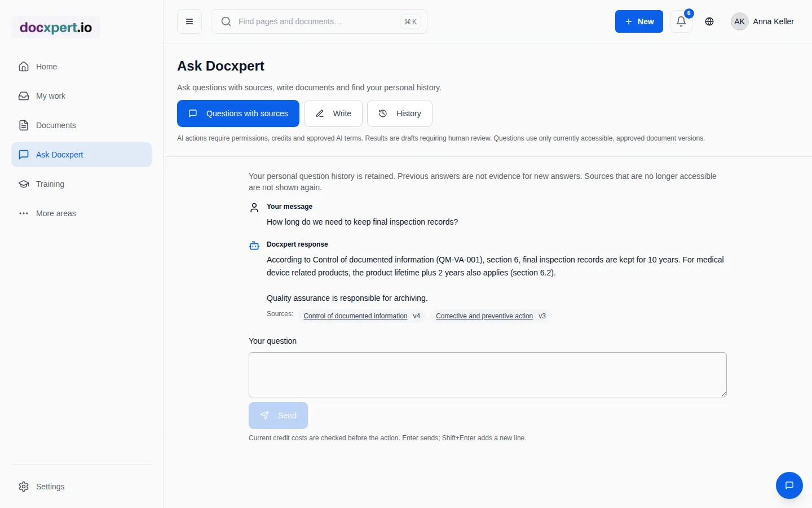Viewport: 812px width, 508px height.
Task: Click the New button
Action: click(639, 21)
